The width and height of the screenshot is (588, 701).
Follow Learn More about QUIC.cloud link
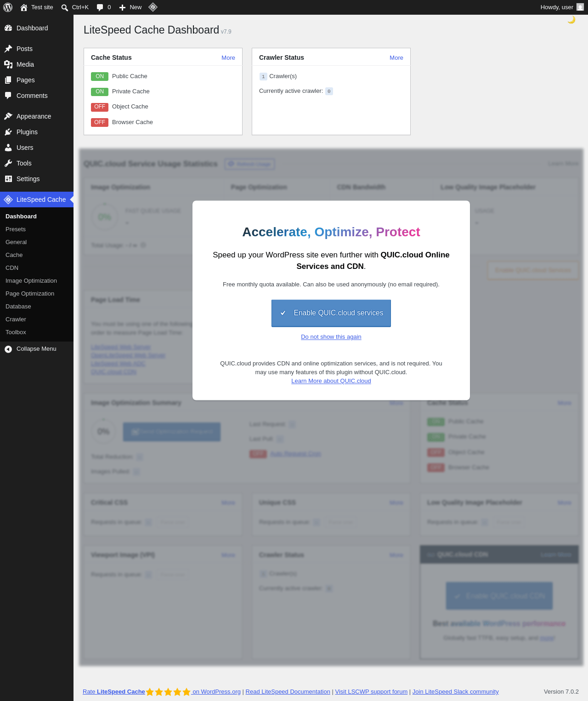pos(331,381)
